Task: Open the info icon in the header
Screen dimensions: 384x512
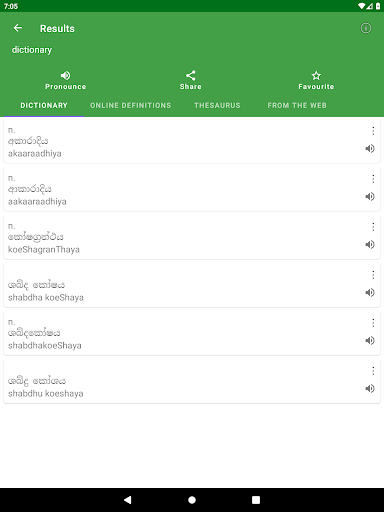Action: (x=366, y=28)
